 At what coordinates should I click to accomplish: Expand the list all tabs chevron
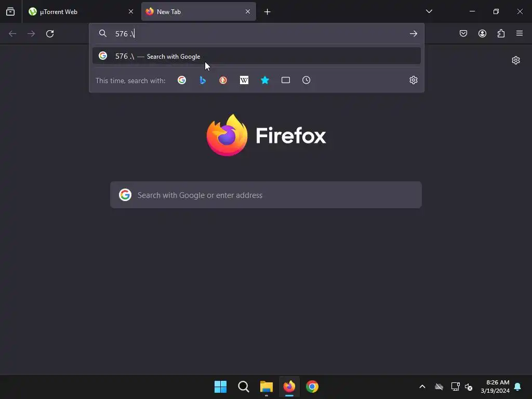pyautogui.click(x=429, y=11)
